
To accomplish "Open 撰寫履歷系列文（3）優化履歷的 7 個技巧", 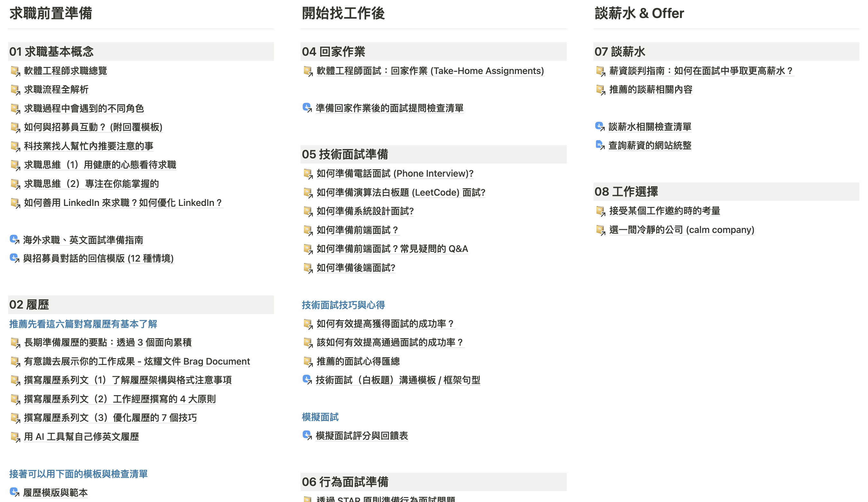I will [110, 418].
